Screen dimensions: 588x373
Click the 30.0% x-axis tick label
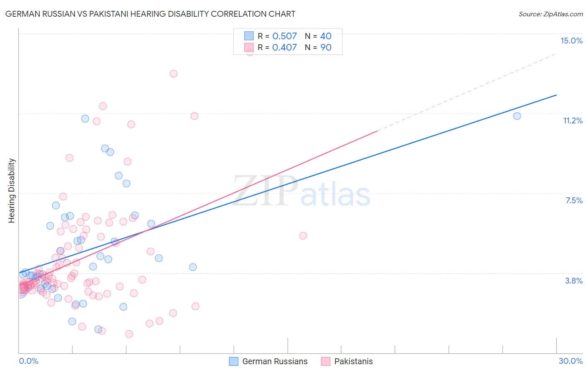(570, 361)
